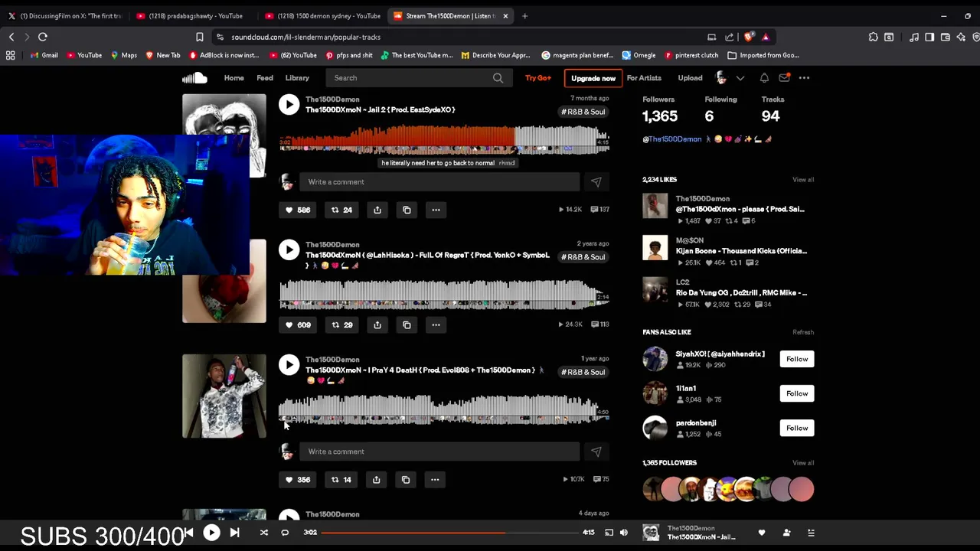This screenshot has width=980, height=551.
Task: Play the Full Of RegreT track
Action: pyautogui.click(x=289, y=249)
